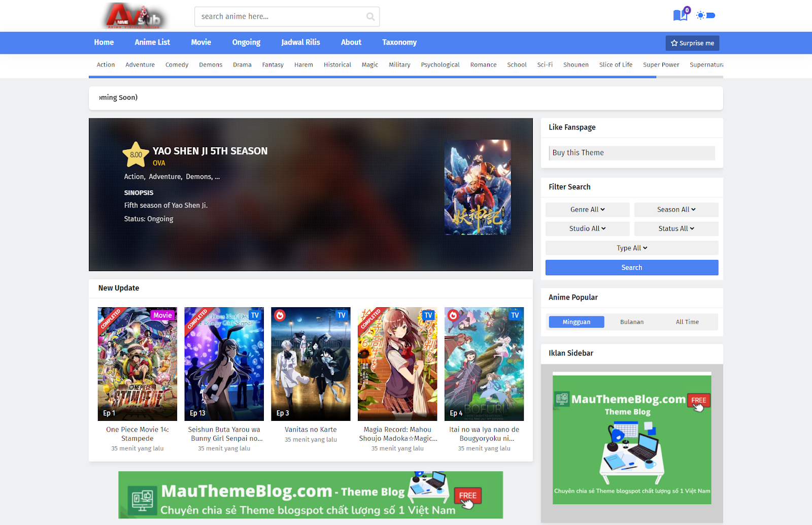Open the Anime List menu

click(x=152, y=43)
